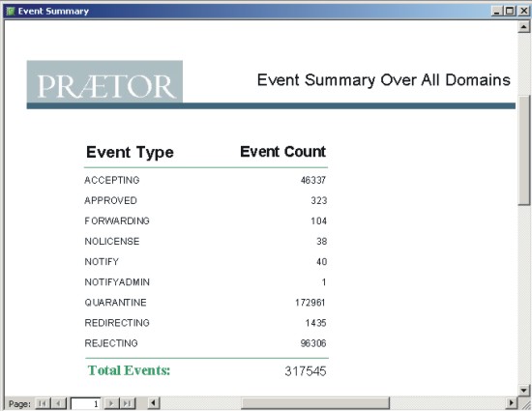532x411 pixels.
Task: Click the PRAETOR logo banner
Action: [x=104, y=82]
